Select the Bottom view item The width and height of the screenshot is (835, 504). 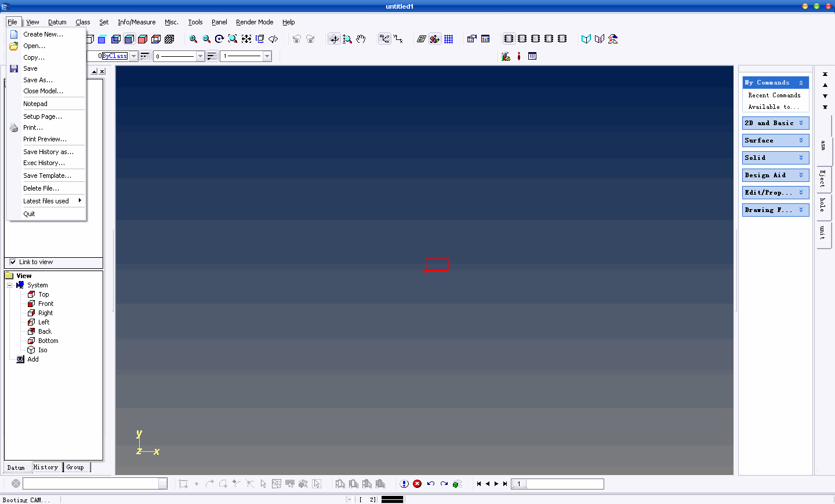click(x=48, y=341)
